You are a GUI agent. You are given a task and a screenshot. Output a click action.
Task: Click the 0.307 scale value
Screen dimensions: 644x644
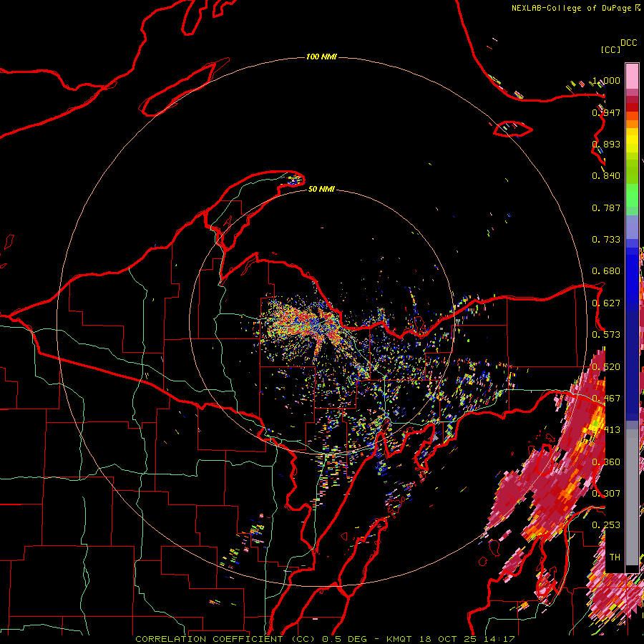tap(606, 494)
